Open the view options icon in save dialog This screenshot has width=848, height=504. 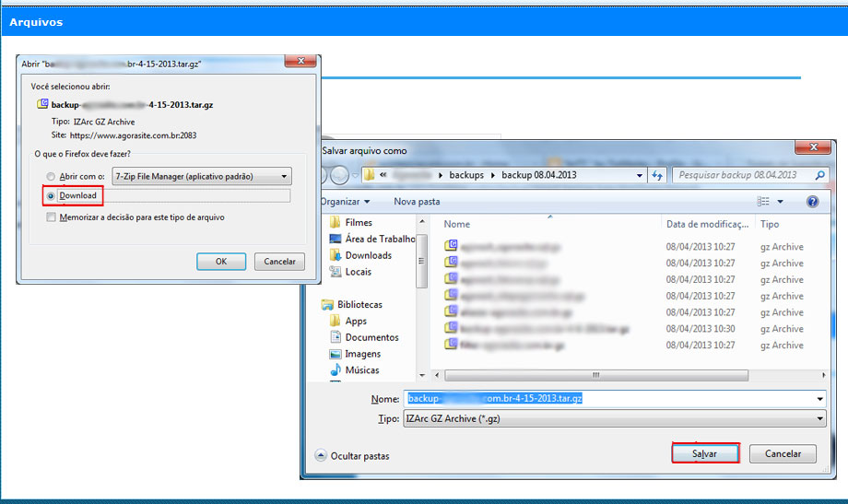point(763,201)
